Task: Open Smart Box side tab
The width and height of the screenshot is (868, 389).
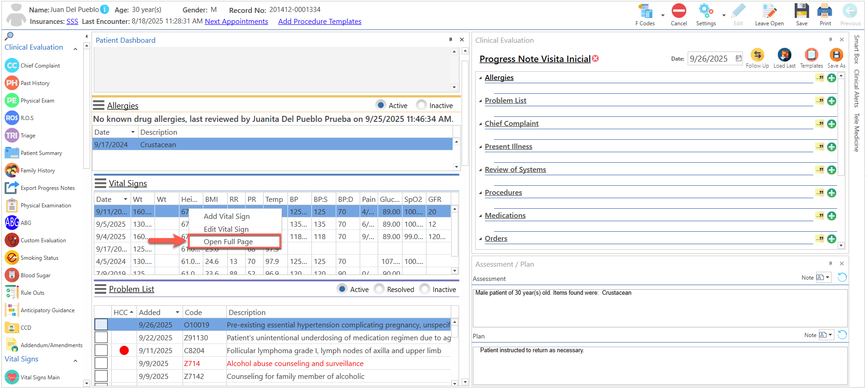Action: (x=856, y=49)
